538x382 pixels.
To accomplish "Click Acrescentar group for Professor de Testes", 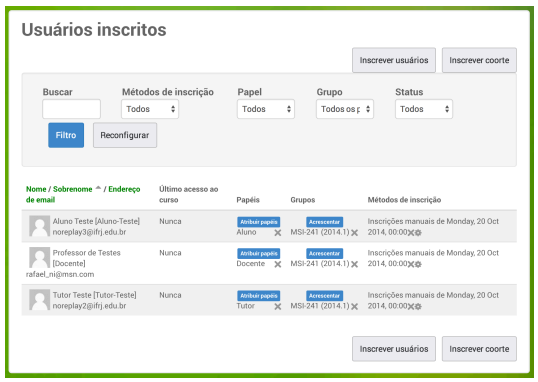I will coord(325,254).
